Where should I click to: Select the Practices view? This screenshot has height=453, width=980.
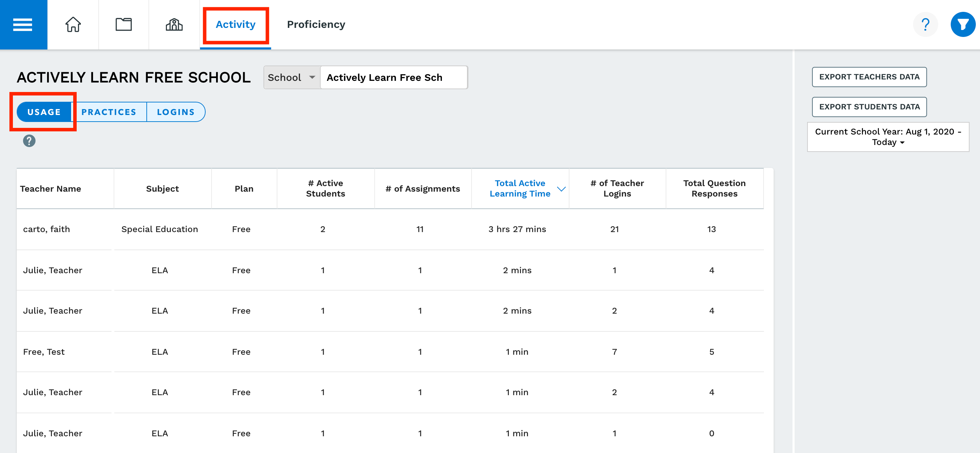(109, 112)
